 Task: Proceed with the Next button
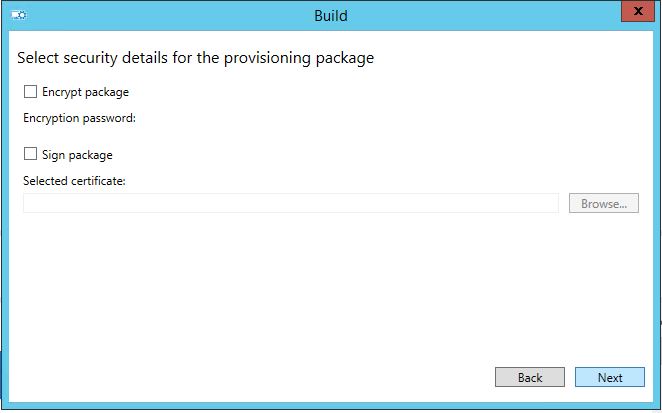[610, 377]
